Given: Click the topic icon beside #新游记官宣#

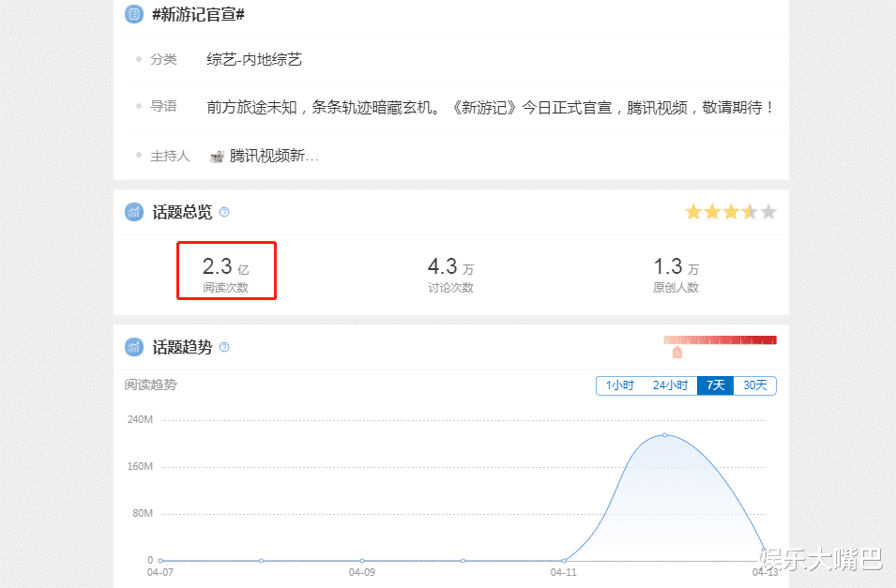Looking at the screenshot, I should click(134, 14).
